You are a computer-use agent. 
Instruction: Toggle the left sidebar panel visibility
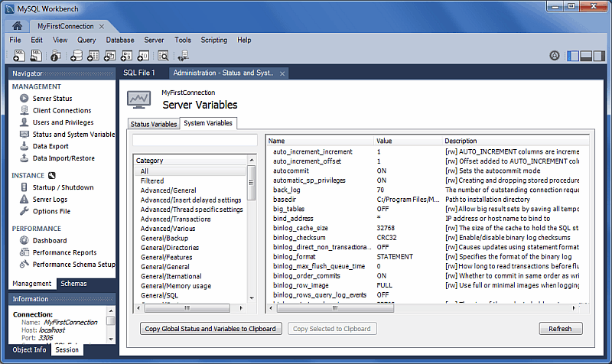coord(574,56)
